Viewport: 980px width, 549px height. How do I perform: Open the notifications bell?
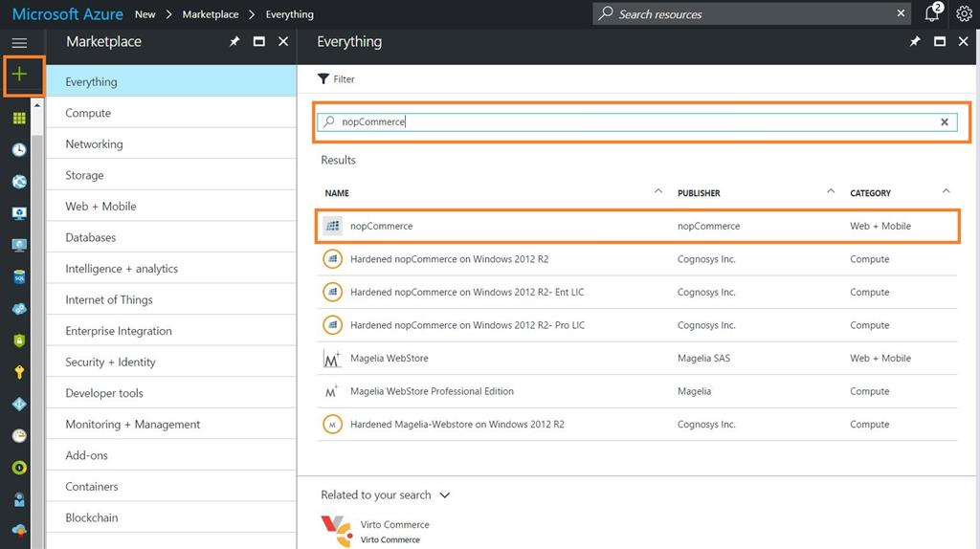coord(932,14)
